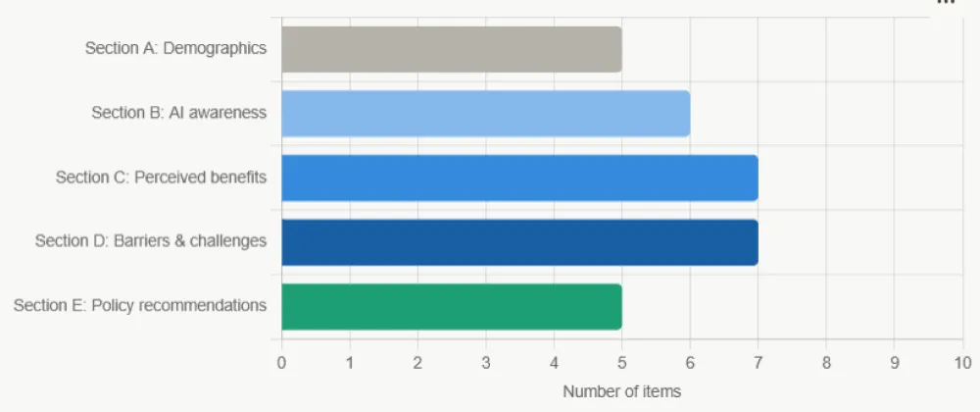Select the dark blue Barriers & challenges bar

pos(519,242)
